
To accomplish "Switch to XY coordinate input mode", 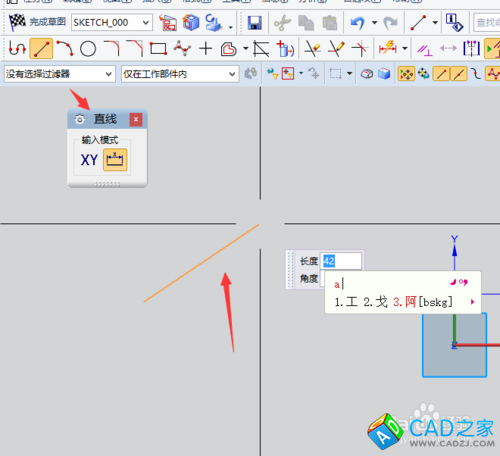I will coord(89,160).
